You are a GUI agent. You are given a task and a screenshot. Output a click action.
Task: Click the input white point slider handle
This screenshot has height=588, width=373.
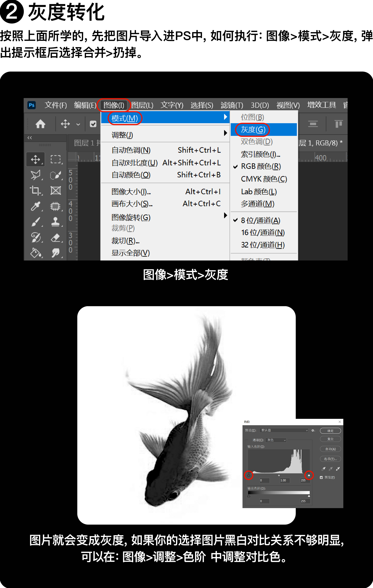pyautogui.click(x=309, y=475)
